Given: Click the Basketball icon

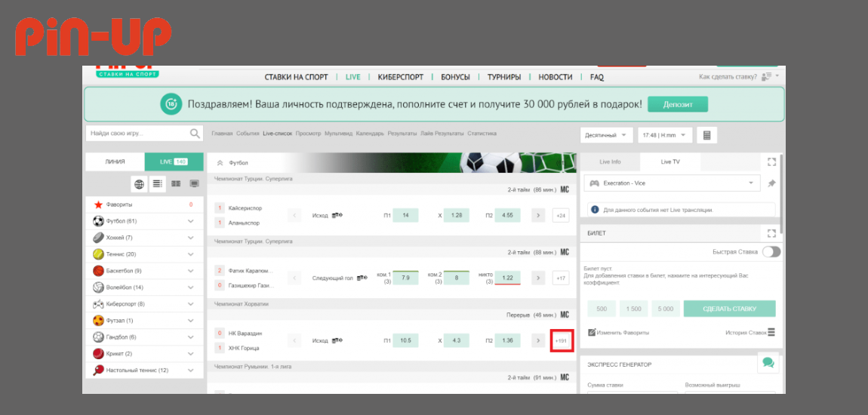Looking at the screenshot, I should coord(98,271).
